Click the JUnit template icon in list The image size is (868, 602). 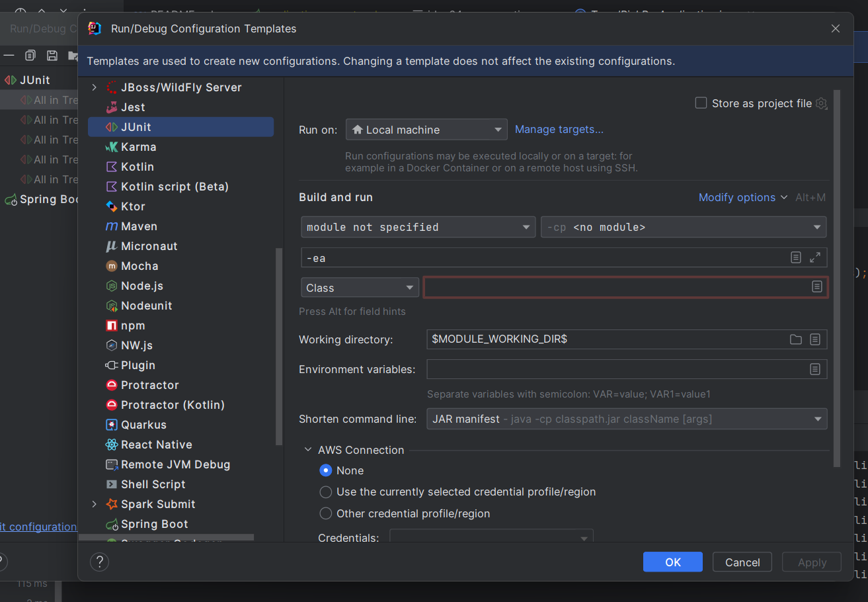click(111, 127)
